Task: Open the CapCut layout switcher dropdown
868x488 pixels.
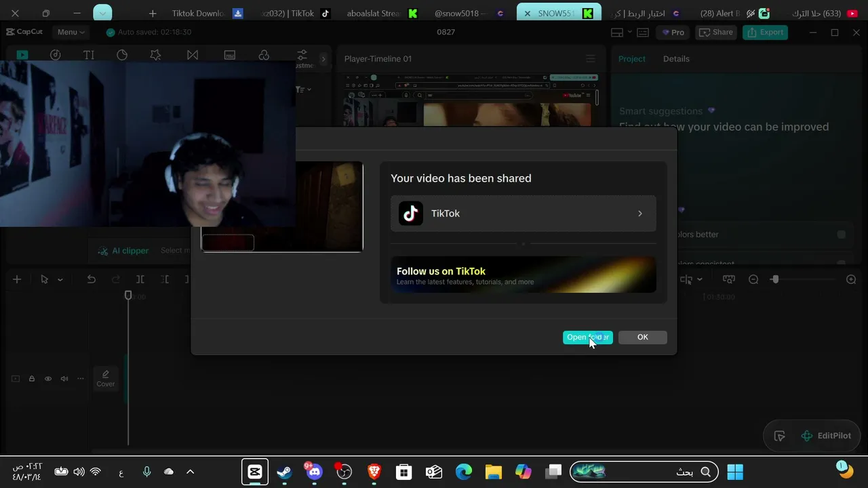Action: [x=621, y=32]
